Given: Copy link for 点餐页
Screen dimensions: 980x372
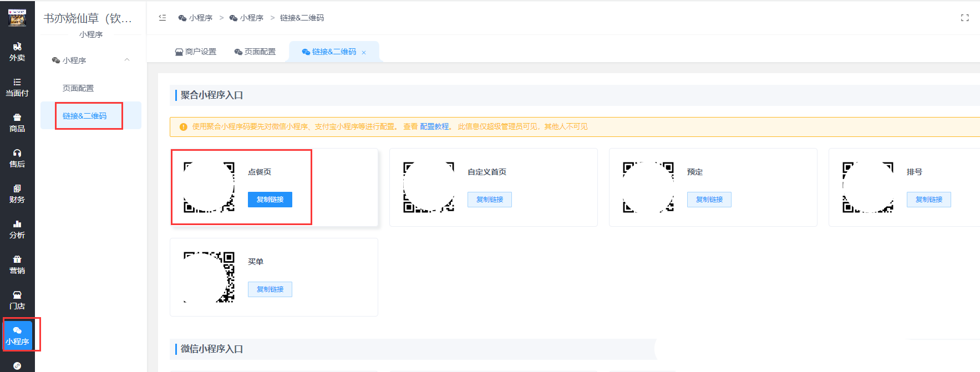Looking at the screenshot, I should click(270, 200).
